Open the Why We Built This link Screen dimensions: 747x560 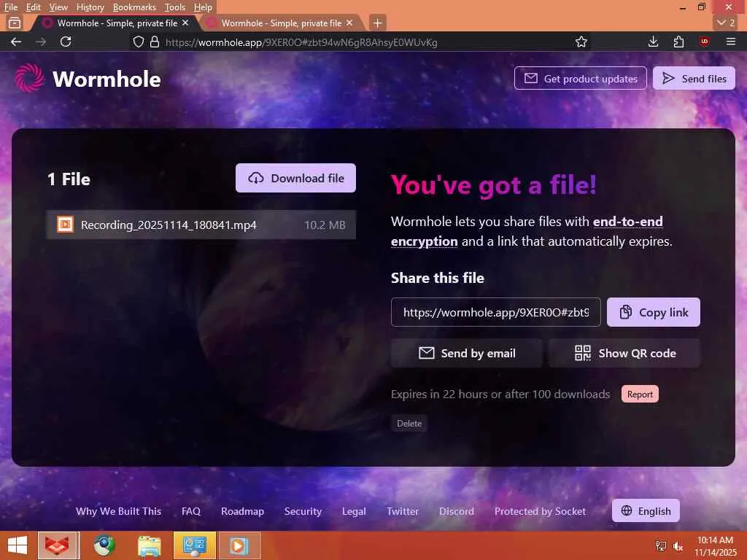click(x=119, y=511)
